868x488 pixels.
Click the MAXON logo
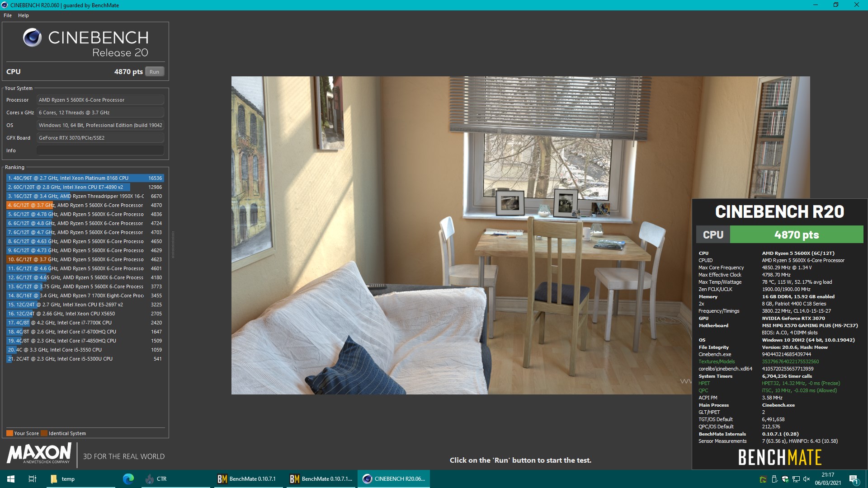click(x=39, y=453)
